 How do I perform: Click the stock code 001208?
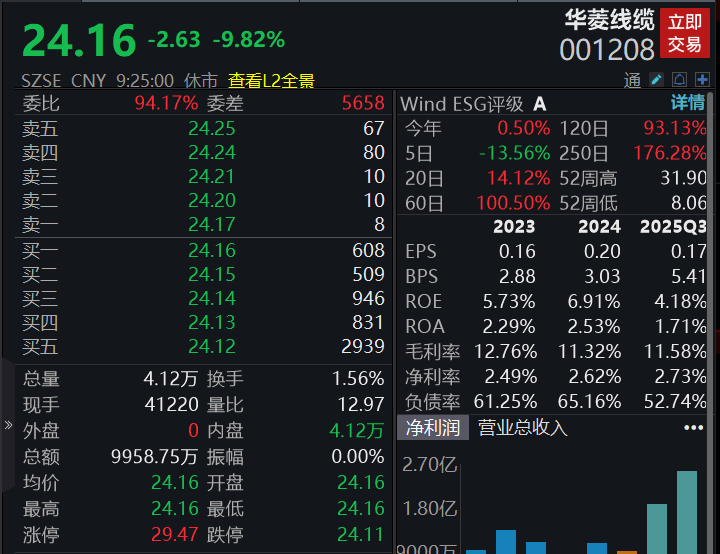[607, 49]
